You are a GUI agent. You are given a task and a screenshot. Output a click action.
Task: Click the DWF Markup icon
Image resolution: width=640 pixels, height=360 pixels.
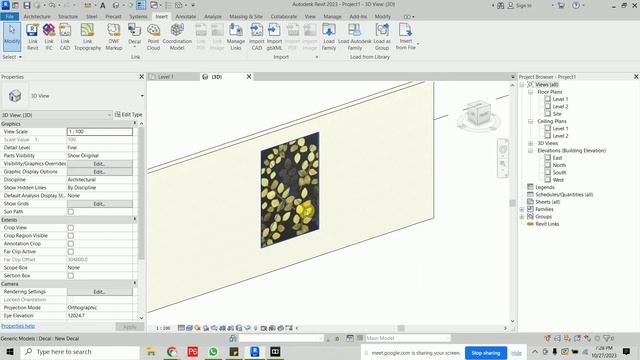(x=113, y=37)
